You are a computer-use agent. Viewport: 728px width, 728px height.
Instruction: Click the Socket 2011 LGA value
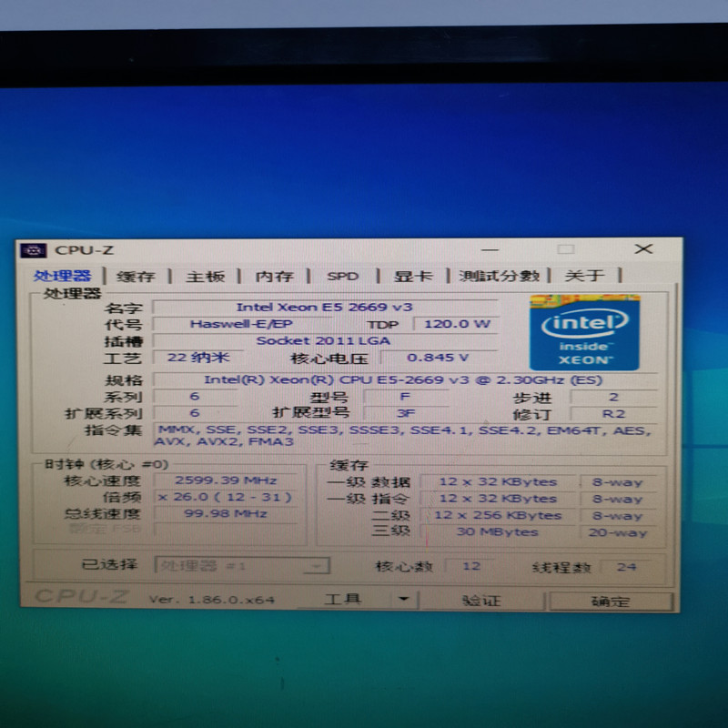click(324, 340)
